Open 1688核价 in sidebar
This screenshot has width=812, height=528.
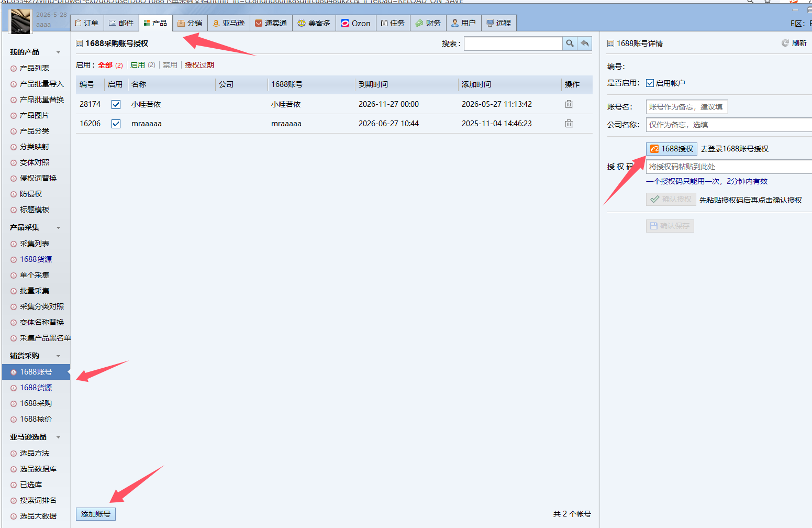36,419
